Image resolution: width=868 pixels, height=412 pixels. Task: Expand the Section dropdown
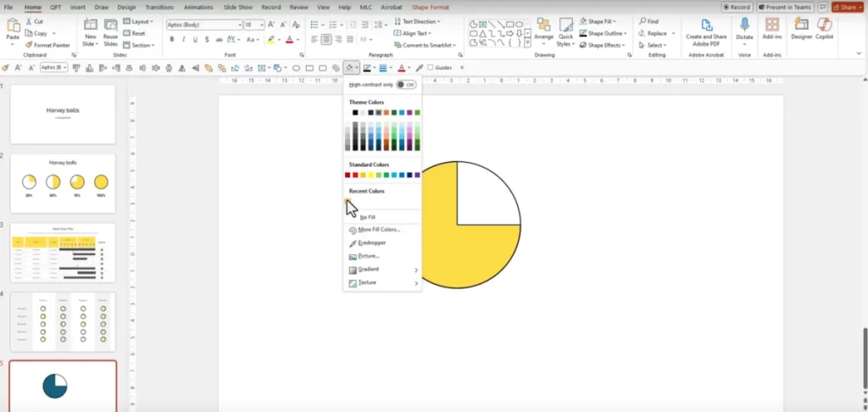[139, 45]
